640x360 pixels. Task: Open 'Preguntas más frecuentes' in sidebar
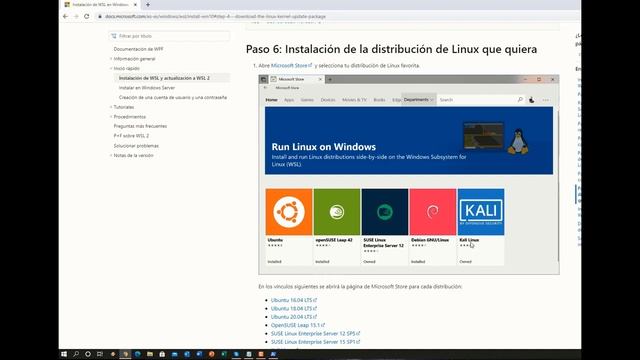tap(140, 126)
